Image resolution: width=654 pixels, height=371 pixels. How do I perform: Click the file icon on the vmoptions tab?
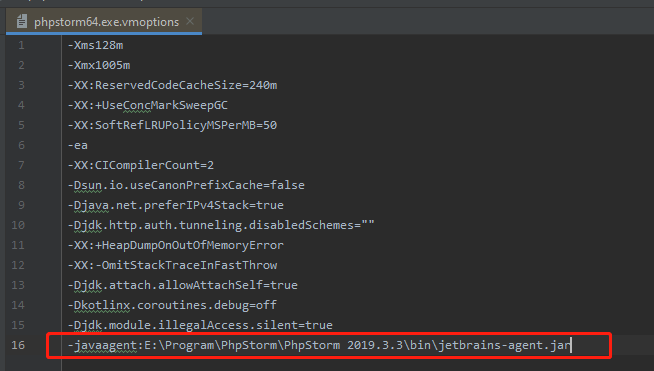(22, 22)
